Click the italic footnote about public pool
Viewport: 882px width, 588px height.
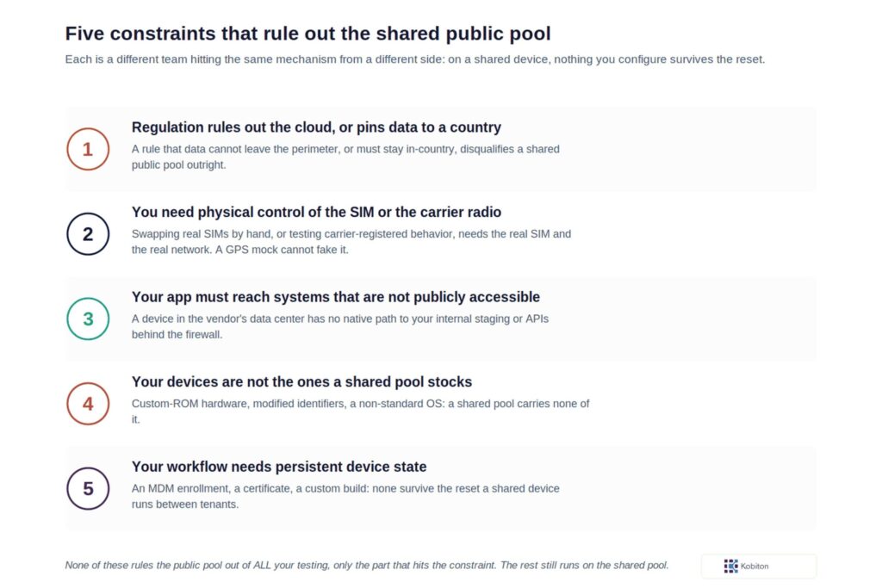(367, 565)
